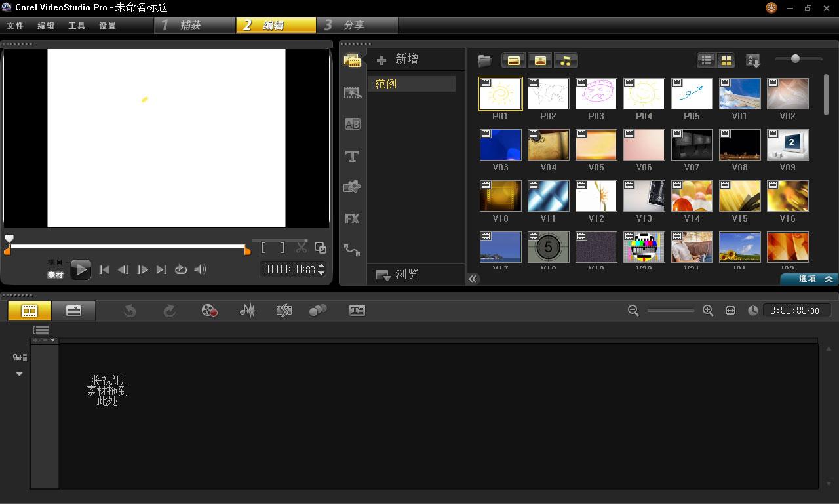Open the Transition library with AB icon
The image size is (839, 504).
pyautogui.click(x=352, y=124)
